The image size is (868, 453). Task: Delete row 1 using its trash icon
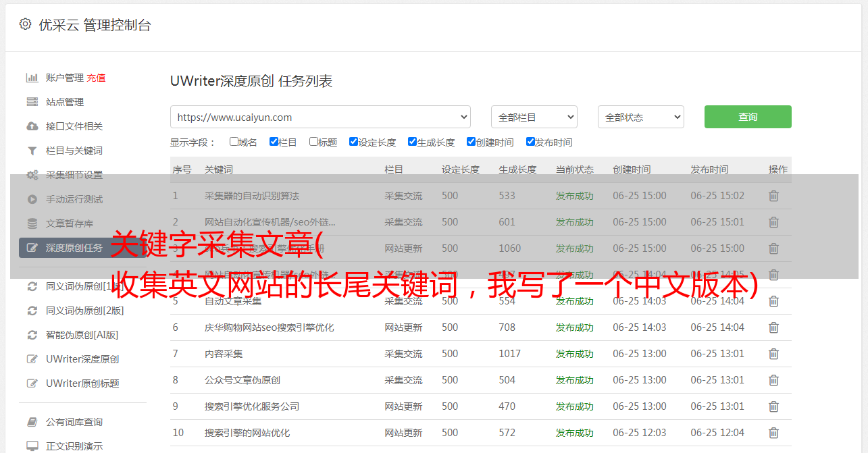[x=773, y=196]
